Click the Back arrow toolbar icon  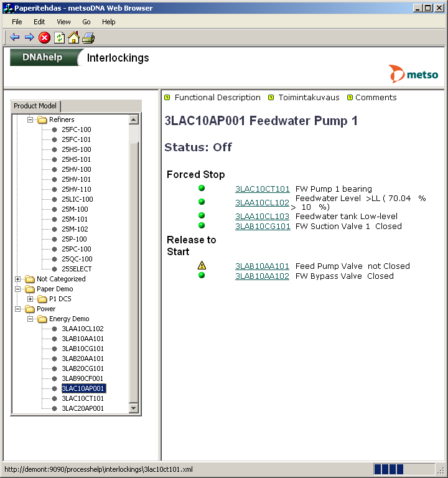point(15,37)
